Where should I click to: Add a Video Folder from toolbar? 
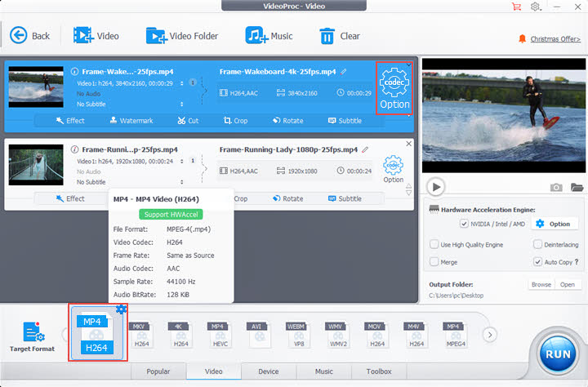pyautogui.click(x=182, y=36)
